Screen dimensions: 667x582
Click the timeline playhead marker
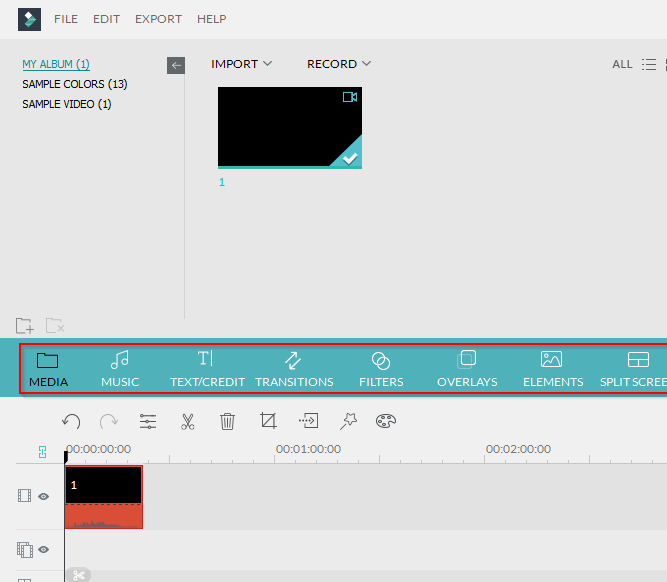(x=66, y=457)
